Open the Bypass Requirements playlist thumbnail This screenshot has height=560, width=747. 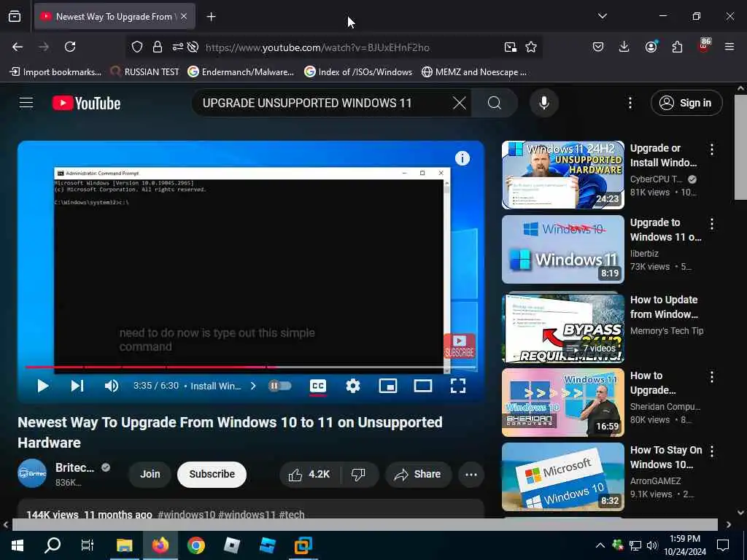tap(562, 327)
